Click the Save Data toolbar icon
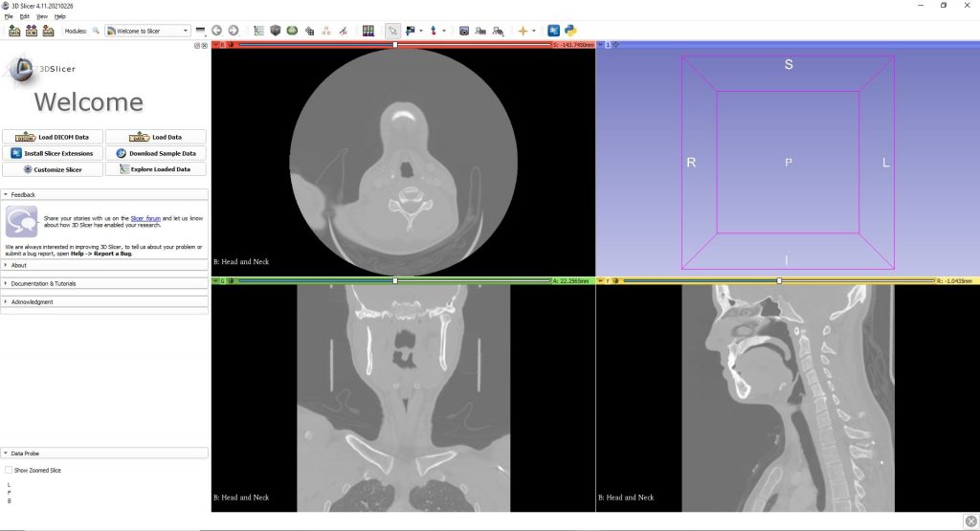 48,31
